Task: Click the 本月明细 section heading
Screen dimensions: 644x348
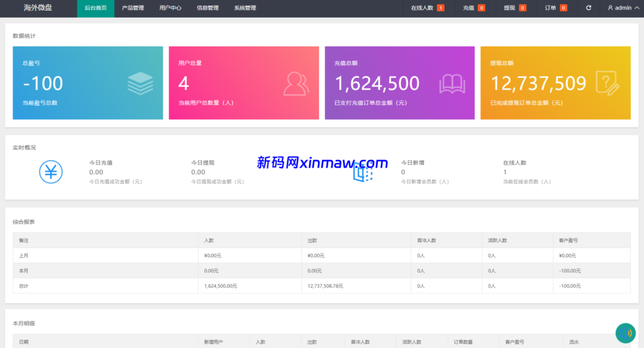Action: click(24, 323)
